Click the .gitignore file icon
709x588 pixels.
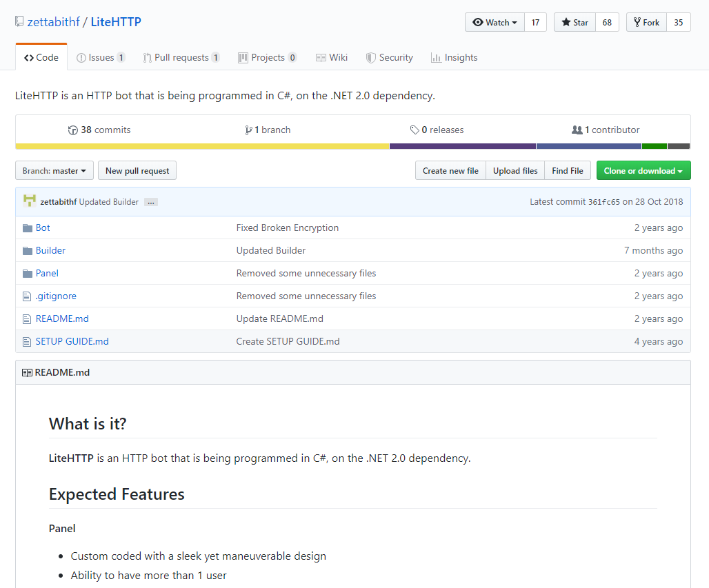coord(27,296)
